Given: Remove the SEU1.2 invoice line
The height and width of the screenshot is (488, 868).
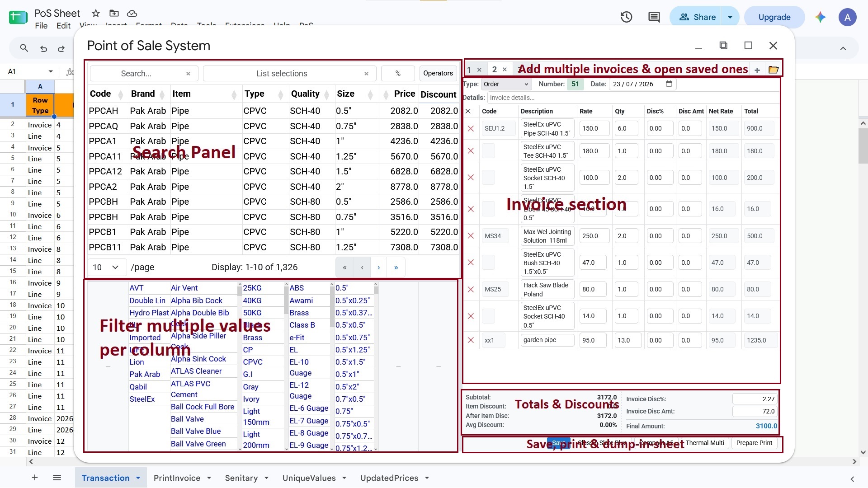Looking at the screenshot, I should [x=471, y=129].
